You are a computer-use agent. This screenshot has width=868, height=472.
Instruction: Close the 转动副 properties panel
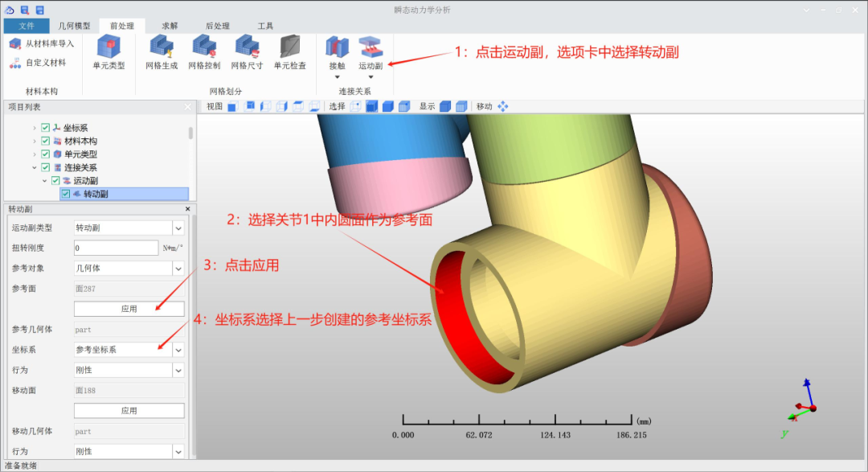[187, 209]
